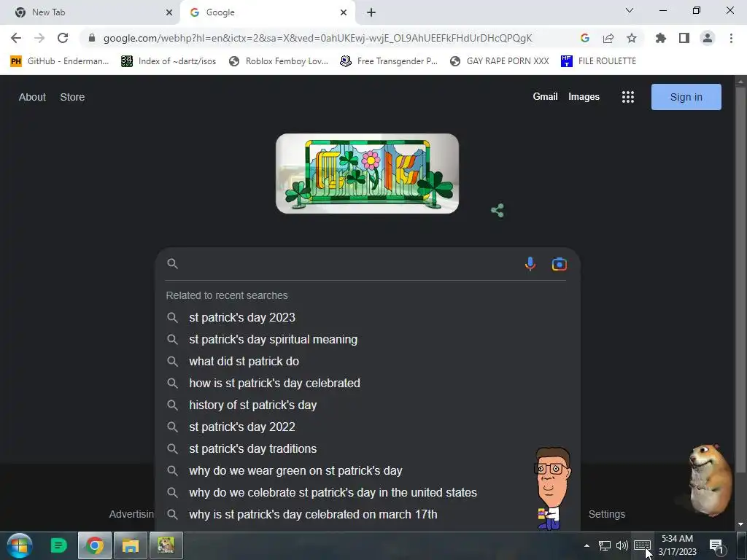Click the padlock site info icon
Screen dimensions: 747x560
click(x=92, y=38)
